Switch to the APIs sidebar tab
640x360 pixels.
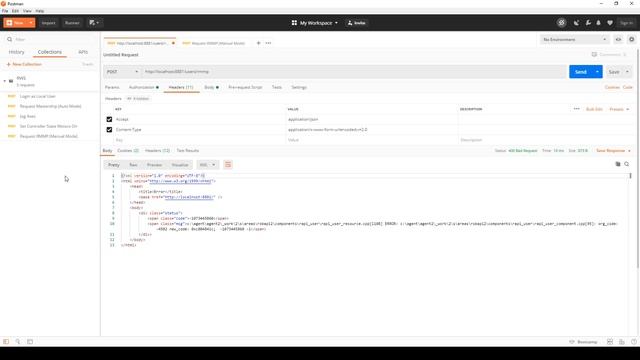pos(83,52)
